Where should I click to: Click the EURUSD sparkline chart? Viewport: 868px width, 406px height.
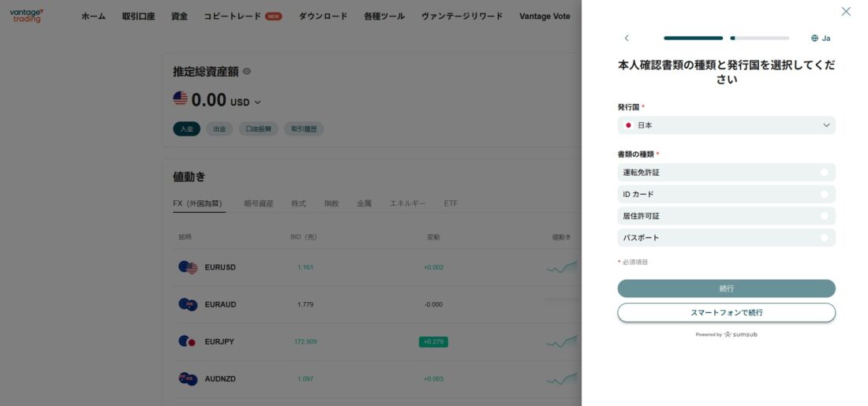[561, 268]
